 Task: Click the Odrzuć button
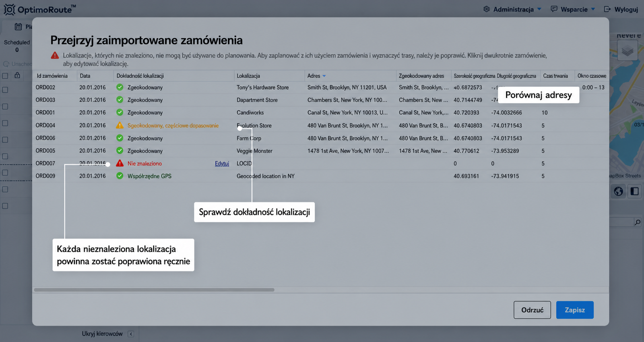coord(532,310)
